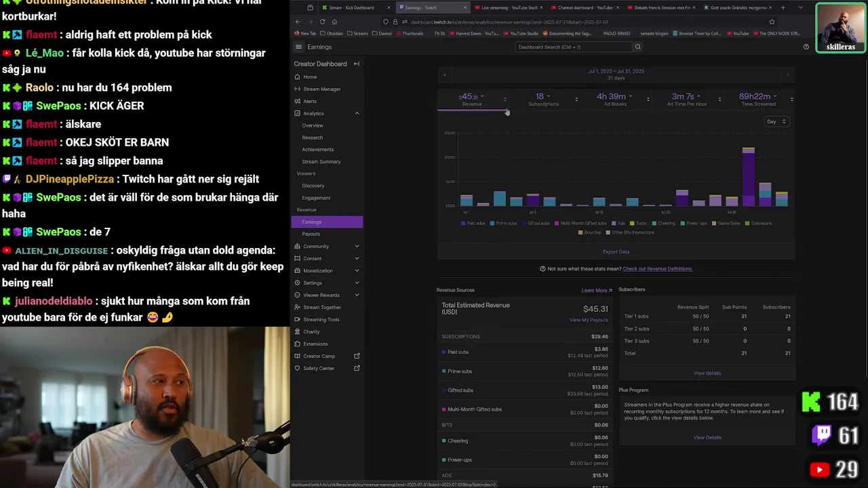This screenshot has height=488, width=868.
Task: Open Check out Revenue Definitions link
Action: tap(658, 268)
